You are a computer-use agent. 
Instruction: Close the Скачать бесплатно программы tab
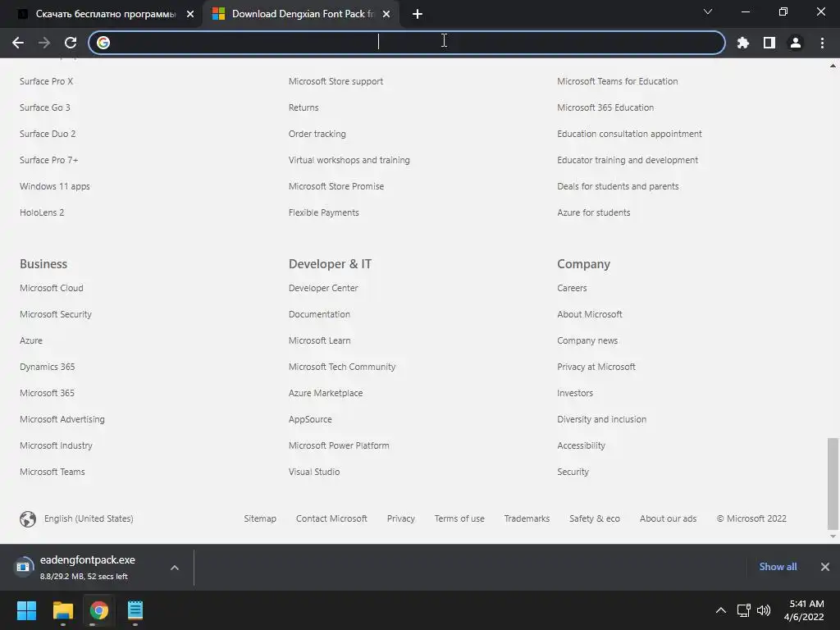click(190, 14)
